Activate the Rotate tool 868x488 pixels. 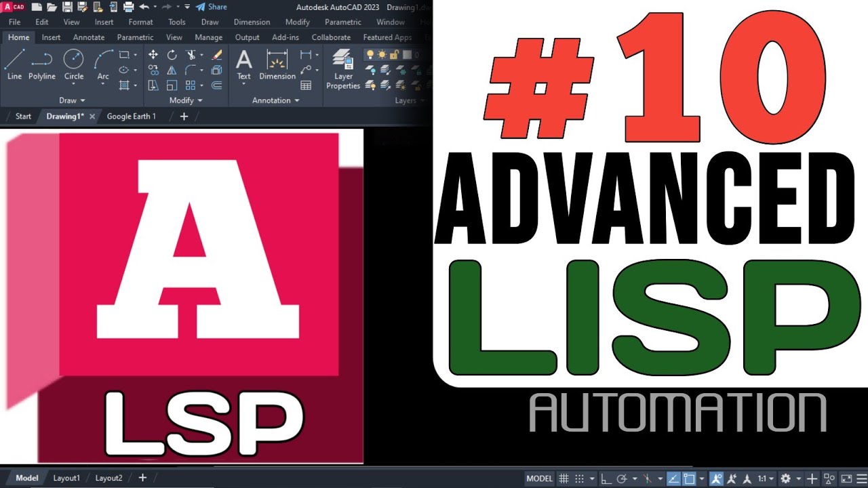tap(172, 55)
